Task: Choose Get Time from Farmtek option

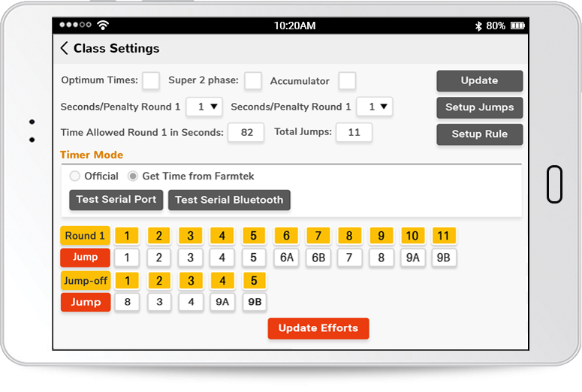Action: pos(133,176)
